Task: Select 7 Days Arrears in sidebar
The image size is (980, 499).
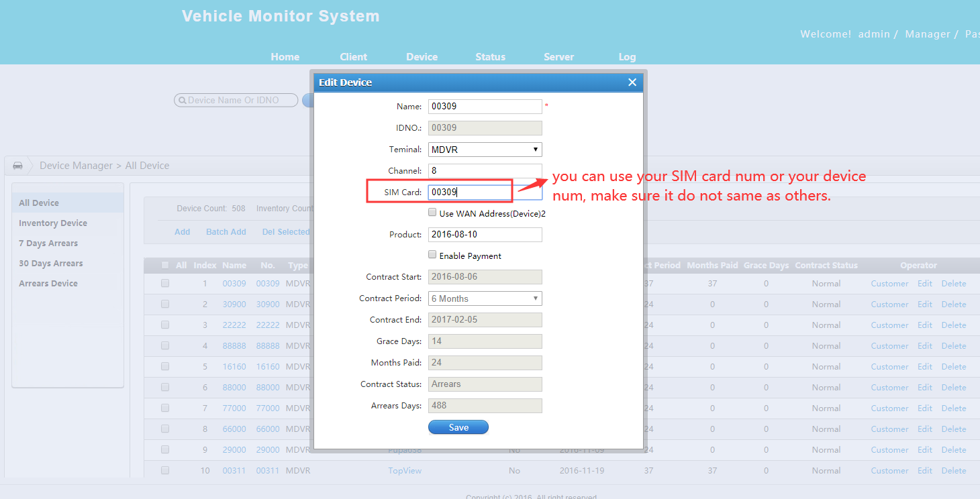Action: coord(68,243)
